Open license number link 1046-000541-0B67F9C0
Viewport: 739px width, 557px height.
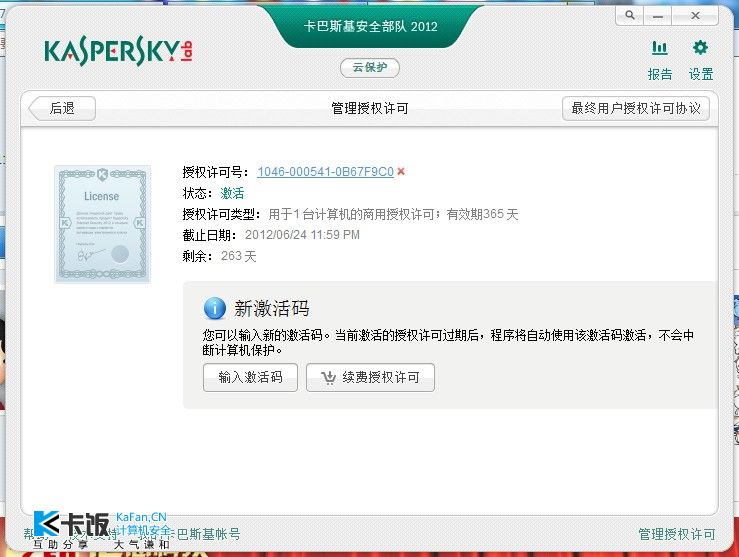[x=325, y=172]
